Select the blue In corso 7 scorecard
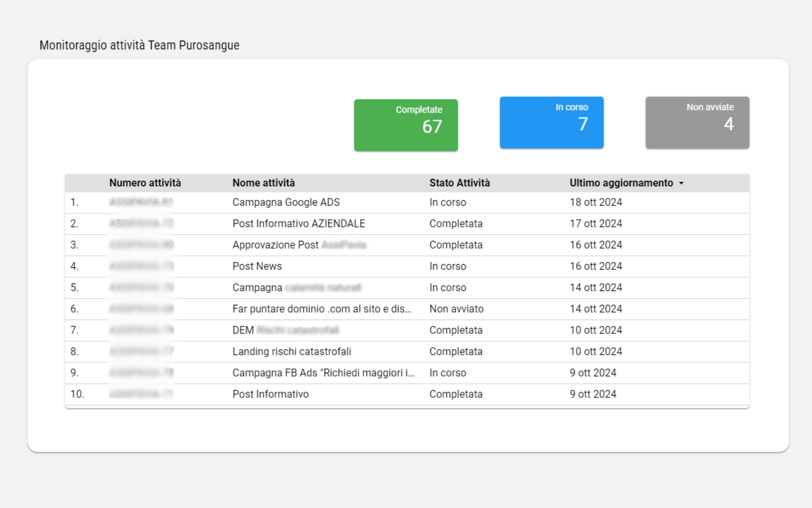 coord(551,123)
